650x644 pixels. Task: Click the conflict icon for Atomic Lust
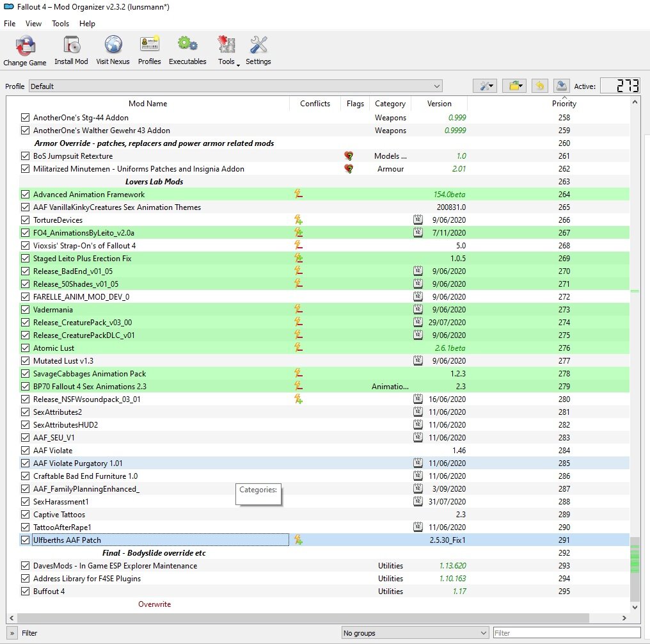pos(298,348)
